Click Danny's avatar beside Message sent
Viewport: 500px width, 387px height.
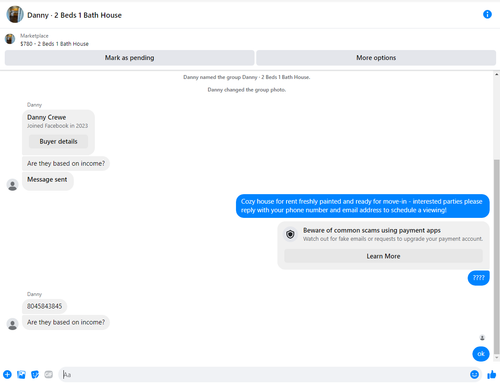13,185
